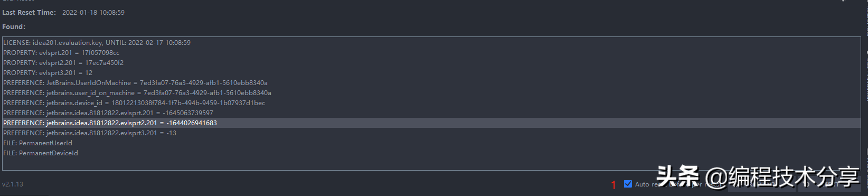The image size is (868, 196).
Task: Click the Found: label
Action: (x=14, y=26)
